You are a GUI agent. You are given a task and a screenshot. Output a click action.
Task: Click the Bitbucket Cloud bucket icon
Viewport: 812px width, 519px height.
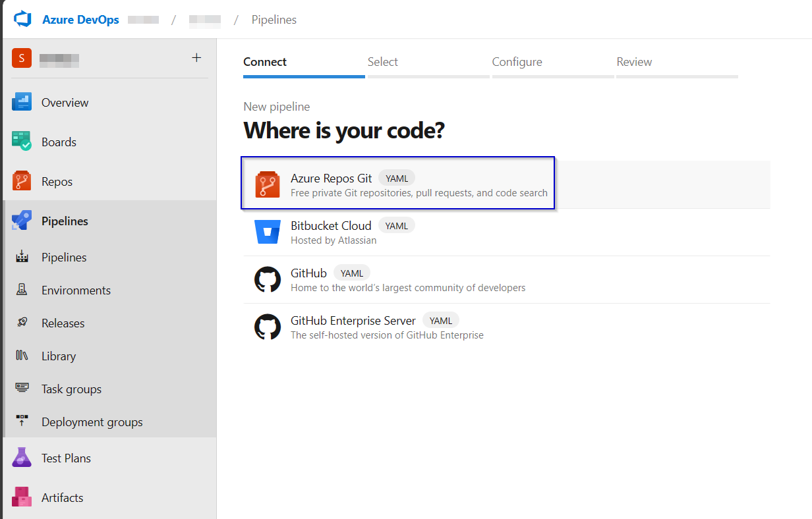[268, 232]
